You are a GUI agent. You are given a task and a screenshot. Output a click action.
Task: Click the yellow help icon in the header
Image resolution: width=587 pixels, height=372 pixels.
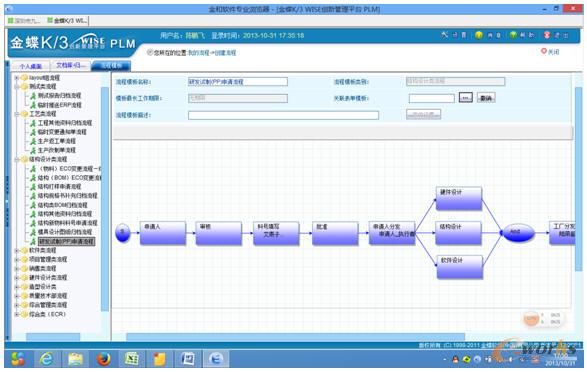479,35
